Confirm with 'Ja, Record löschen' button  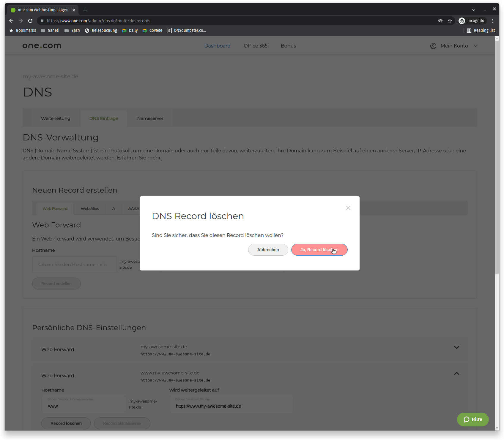coord(319,250)
